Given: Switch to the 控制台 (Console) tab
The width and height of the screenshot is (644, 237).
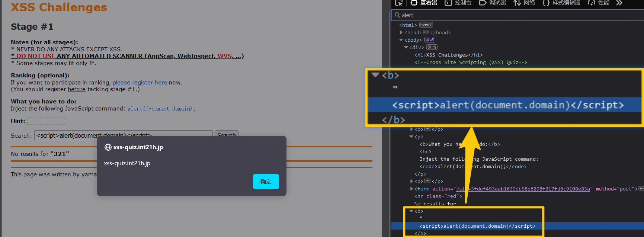Looking at the screenshot, I should point(458,3).
